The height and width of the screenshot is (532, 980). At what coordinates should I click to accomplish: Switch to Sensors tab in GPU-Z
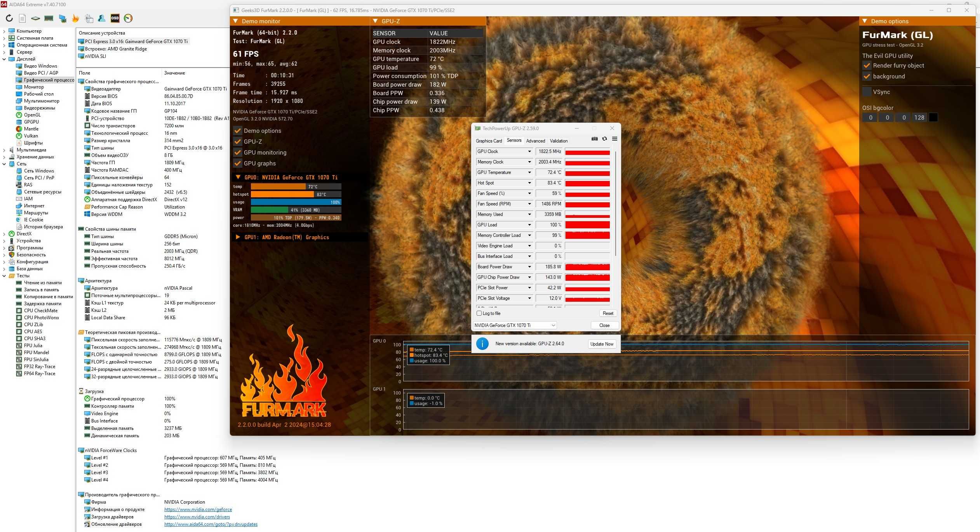pyautogui.click(x=514, y=141)
